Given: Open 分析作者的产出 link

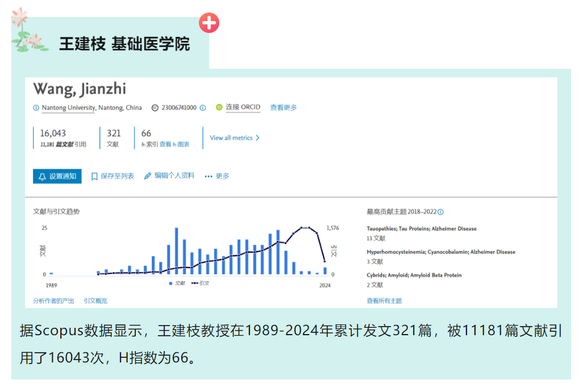Looking at the screenshot, I should [53, 301].
